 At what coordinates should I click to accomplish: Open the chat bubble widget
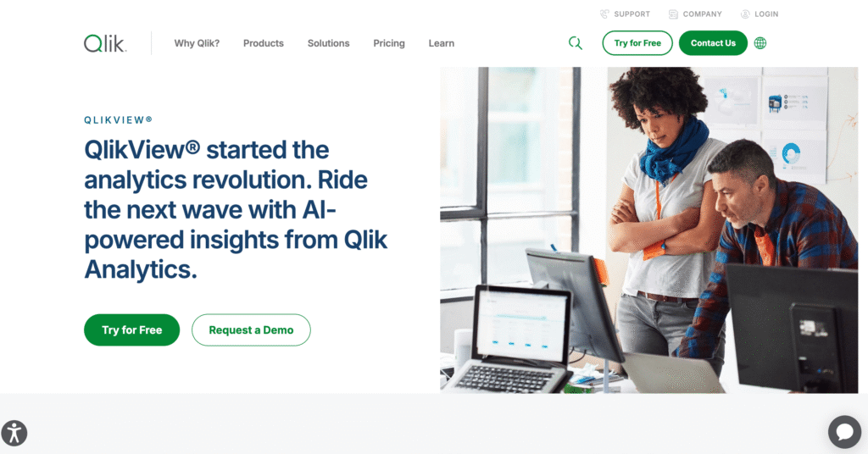click(844, 431)
